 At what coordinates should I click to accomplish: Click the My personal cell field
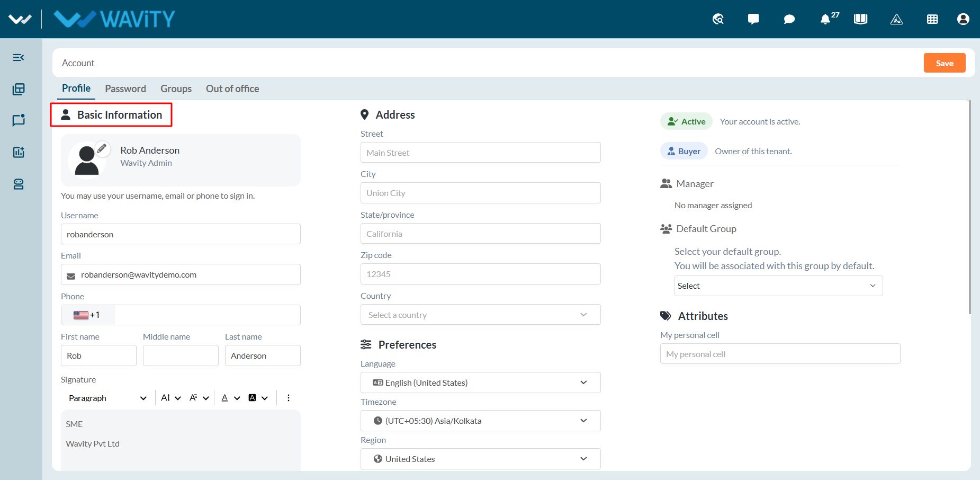pos(780,354)
